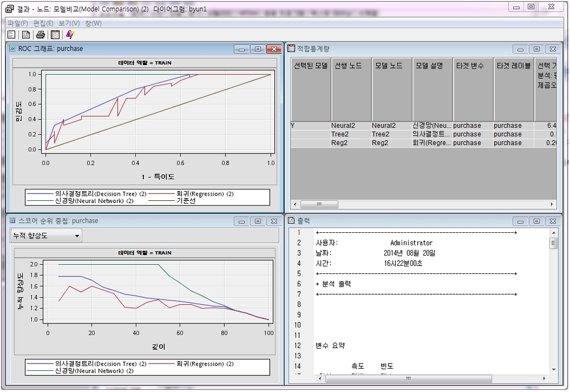Click the table view toolbar icon
570x392 pixels.
(x=55, y=35)
